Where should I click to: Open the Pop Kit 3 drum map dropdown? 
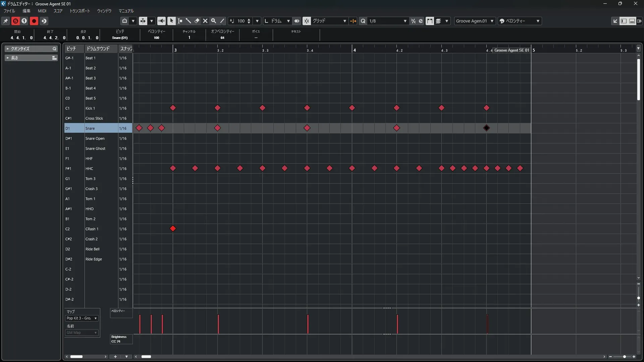[82, 318]
